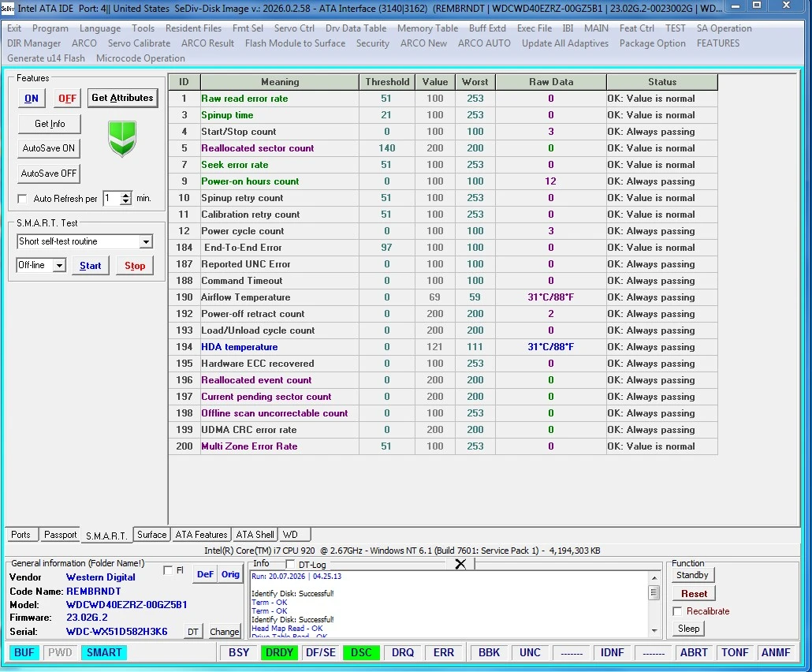The width and height of the screenshot is (812, 672).
Task: Open the Tools menu
Action: (143, 28)
